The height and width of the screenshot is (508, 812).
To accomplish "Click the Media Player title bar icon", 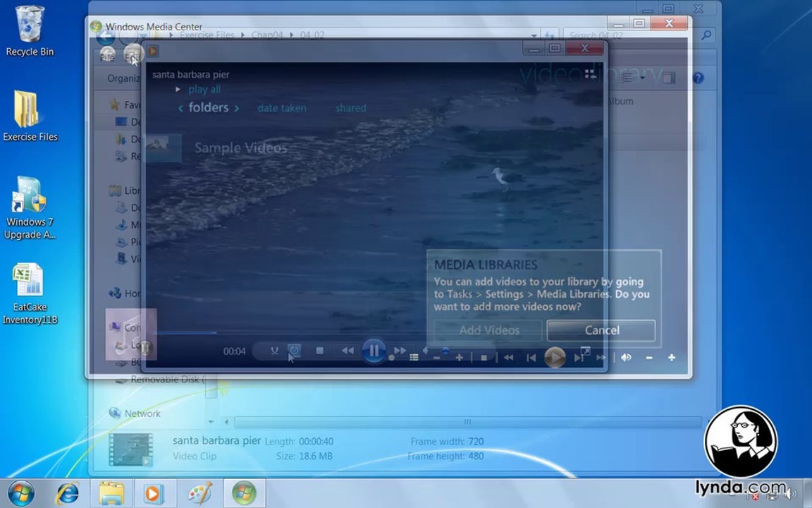I will pyautogui.click(x=152, y=51).
